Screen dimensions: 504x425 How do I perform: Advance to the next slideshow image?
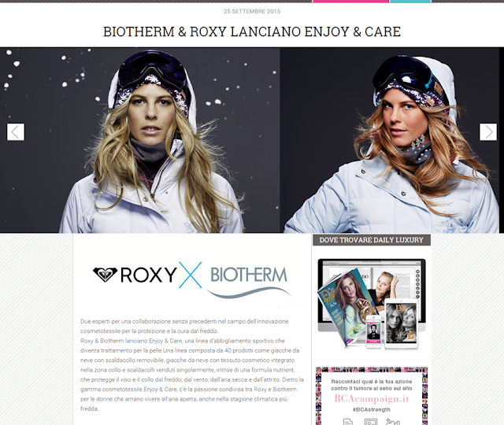click(488, 132)
